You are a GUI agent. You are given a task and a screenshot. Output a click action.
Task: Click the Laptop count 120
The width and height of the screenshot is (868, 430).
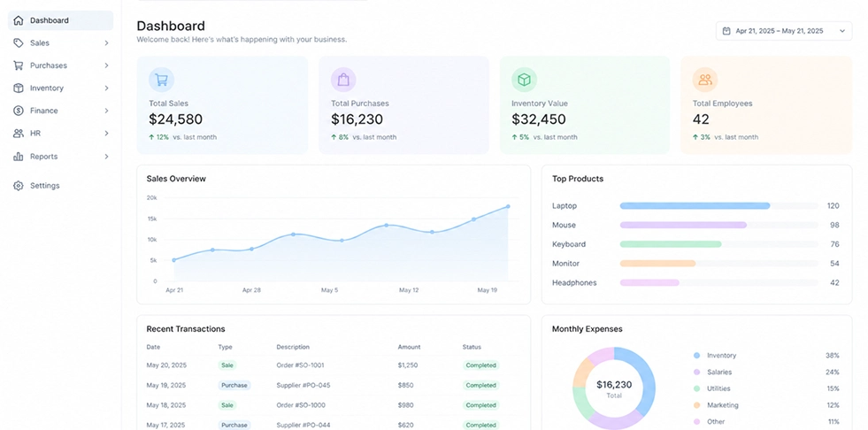[x=833, y=206]
